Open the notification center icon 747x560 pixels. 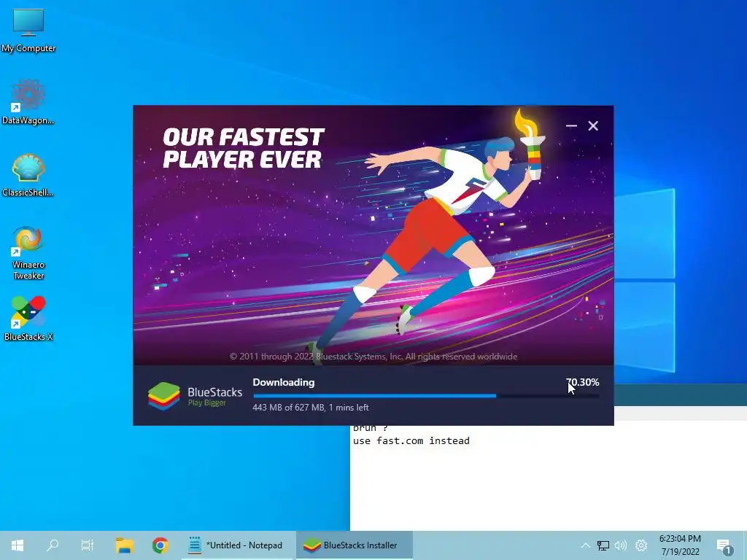coord(724,546)
